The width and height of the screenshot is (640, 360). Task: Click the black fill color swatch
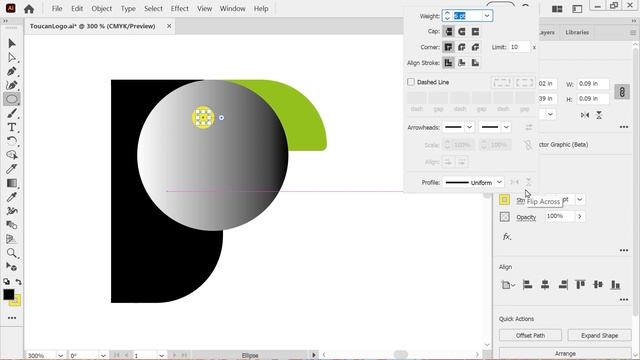tap(9, 294)
